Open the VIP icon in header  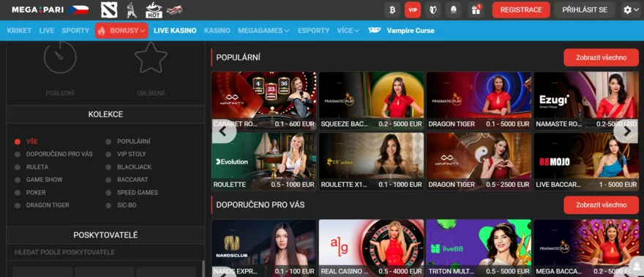coord(412,10)
